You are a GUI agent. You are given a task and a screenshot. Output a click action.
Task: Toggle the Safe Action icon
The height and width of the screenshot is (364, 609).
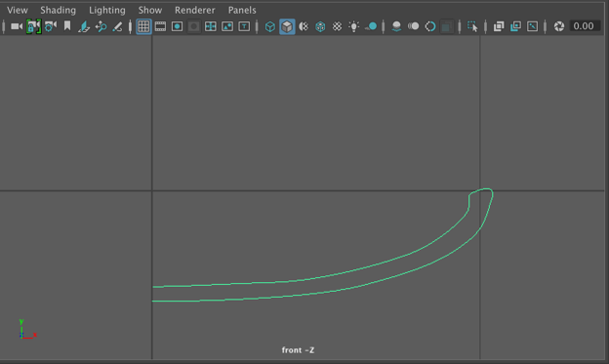coord(227,26)
